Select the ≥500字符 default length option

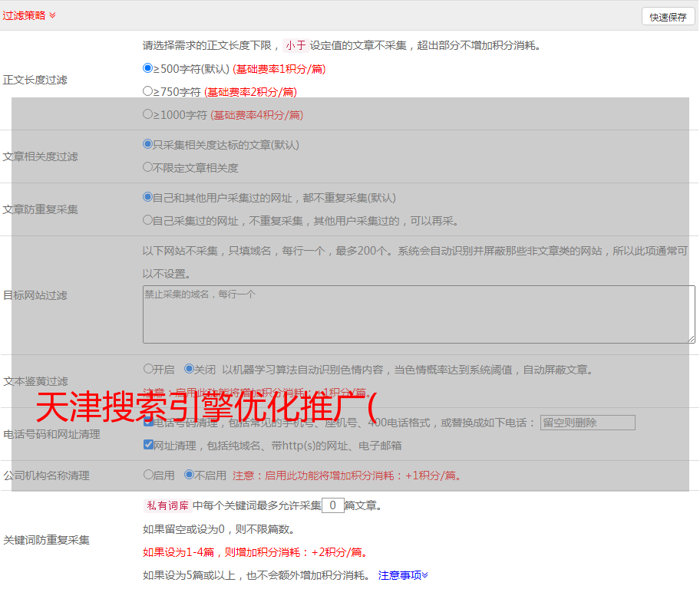click(x=148, y=68)
